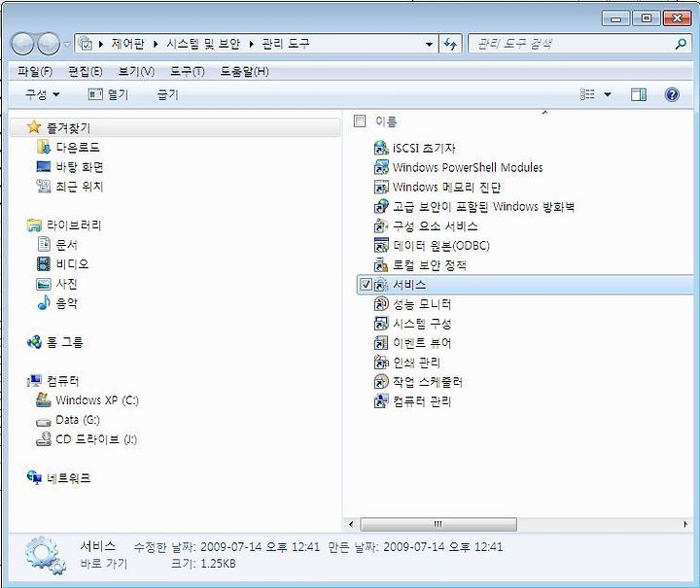
Task: Click the scrollbar right arrow
Action: coord(685,524)
